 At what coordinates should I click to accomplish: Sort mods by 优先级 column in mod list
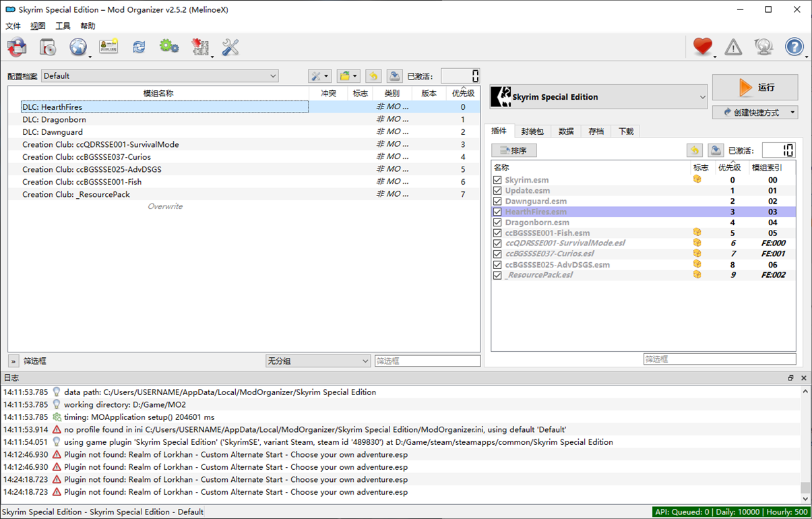[463, 94]
